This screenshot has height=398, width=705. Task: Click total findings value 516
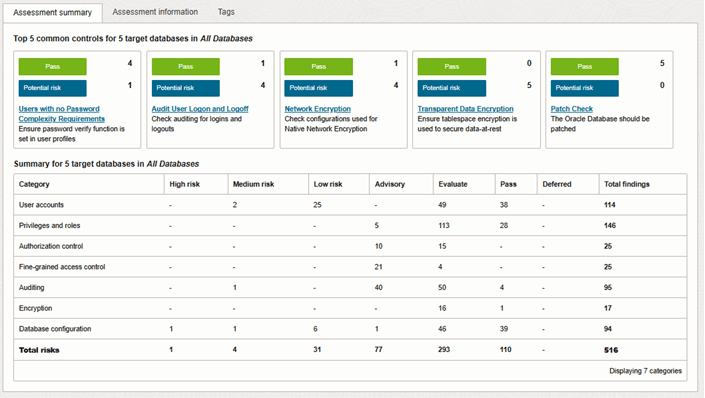coord(611,350)
